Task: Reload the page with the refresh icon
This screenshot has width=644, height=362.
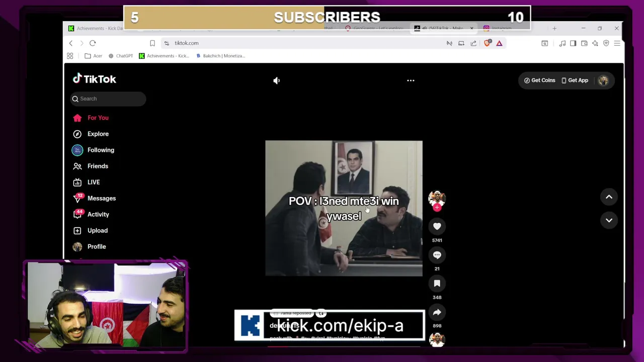Action: point(93,43)
